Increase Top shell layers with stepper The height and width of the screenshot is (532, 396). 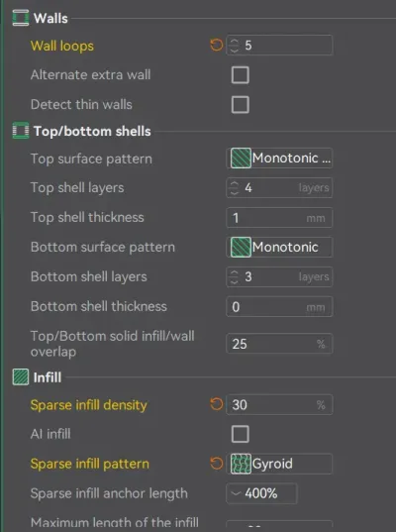coord(235,183)
